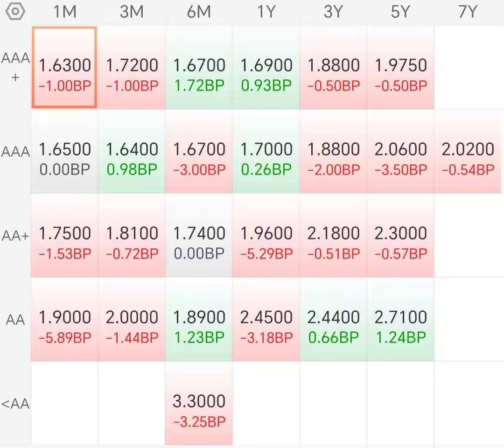Select AA+ 1Y cell showing -5.29BP
The width and height of the screenshot is (504, 448).
point(266,236)
